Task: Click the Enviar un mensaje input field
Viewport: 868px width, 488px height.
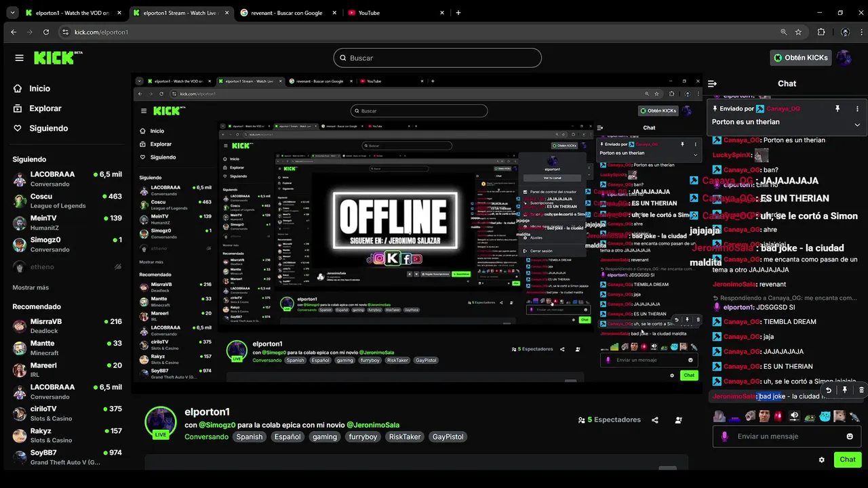Action: click(787, 436)
